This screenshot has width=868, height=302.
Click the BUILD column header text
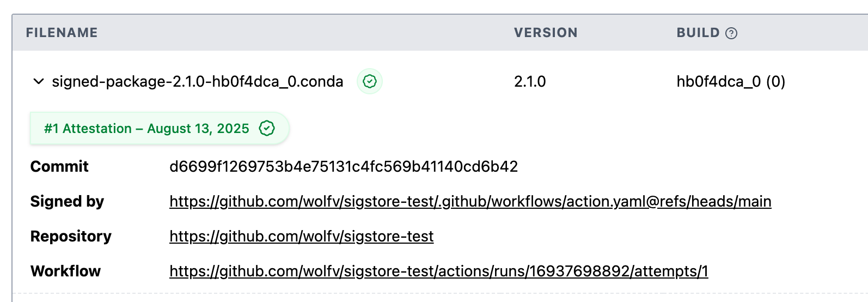click(698, 33)
